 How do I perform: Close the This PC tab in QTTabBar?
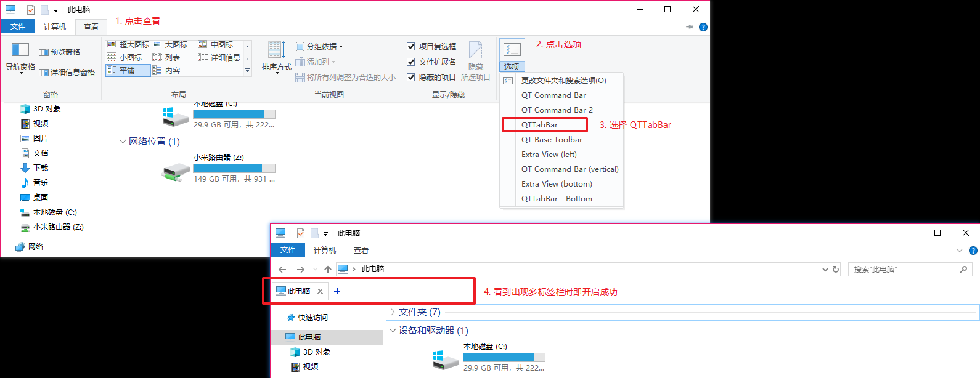tap(320, 291)
